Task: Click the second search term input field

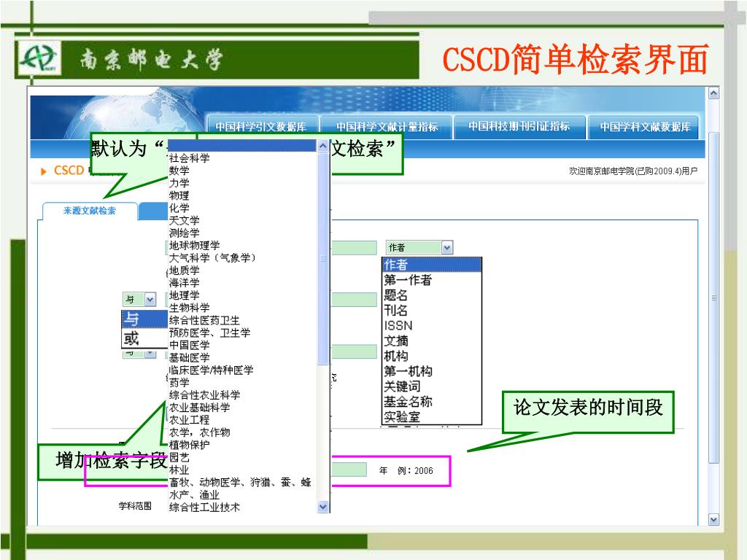Action: 354,300
